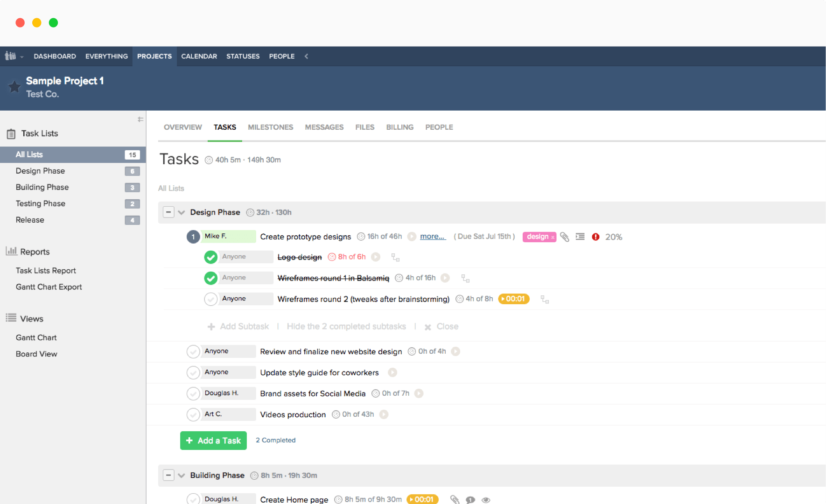Image resolution: width=826 pixels, height=504 pixels.
Task: Uncheck completed Wireframes round 1 subtask
Action: coord(211,278)
